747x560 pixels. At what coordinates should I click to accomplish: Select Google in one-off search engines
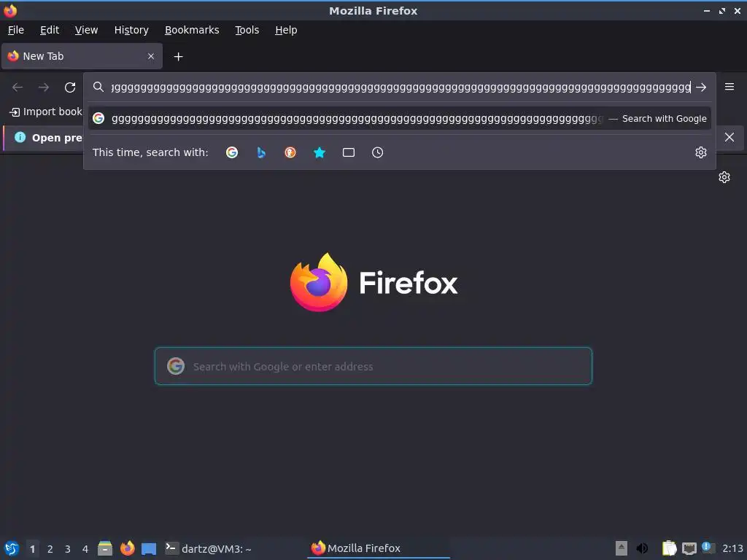232,152
